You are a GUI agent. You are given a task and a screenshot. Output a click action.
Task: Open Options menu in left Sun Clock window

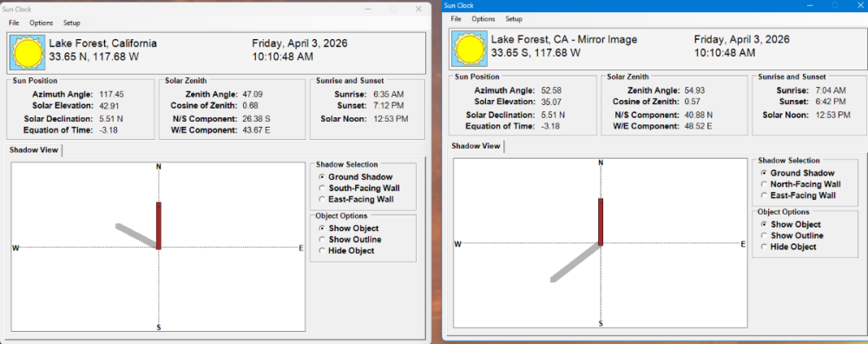click(41, 23)
